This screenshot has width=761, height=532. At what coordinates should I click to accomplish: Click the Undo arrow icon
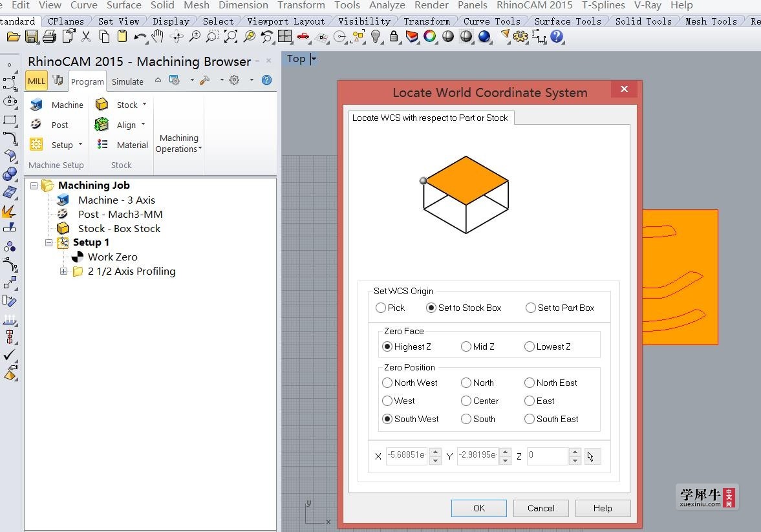pos(140,37)
